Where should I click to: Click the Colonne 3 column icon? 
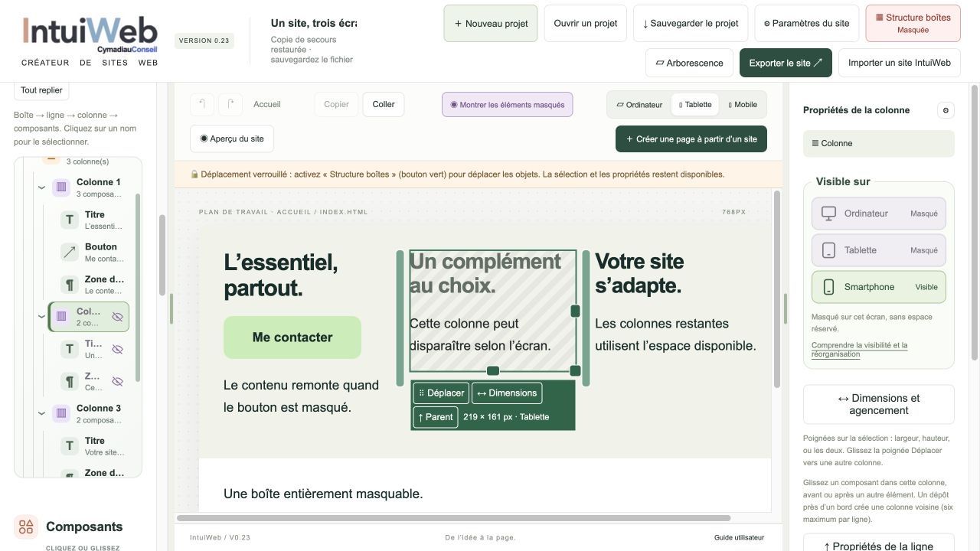(61, 413)
